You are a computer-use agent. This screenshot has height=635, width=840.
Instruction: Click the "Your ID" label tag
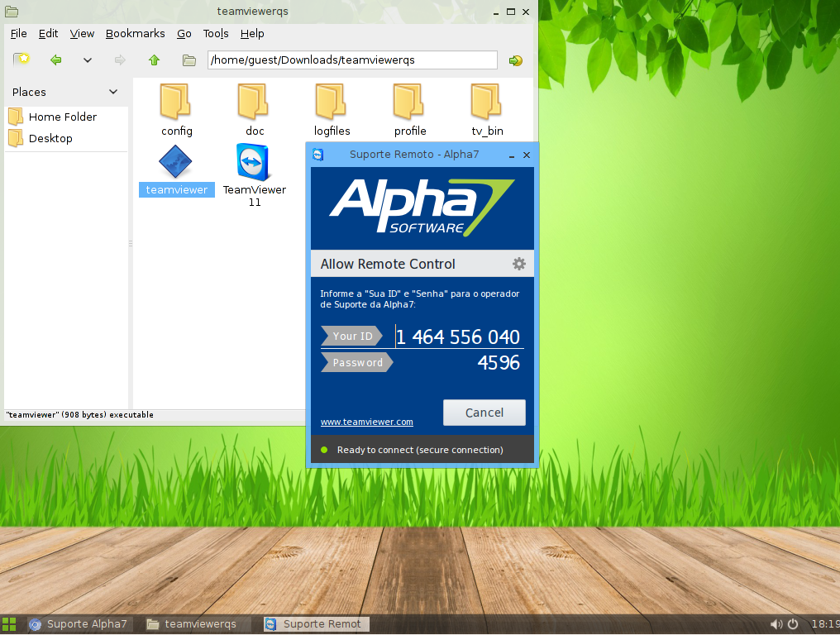[x=352, y=336]
